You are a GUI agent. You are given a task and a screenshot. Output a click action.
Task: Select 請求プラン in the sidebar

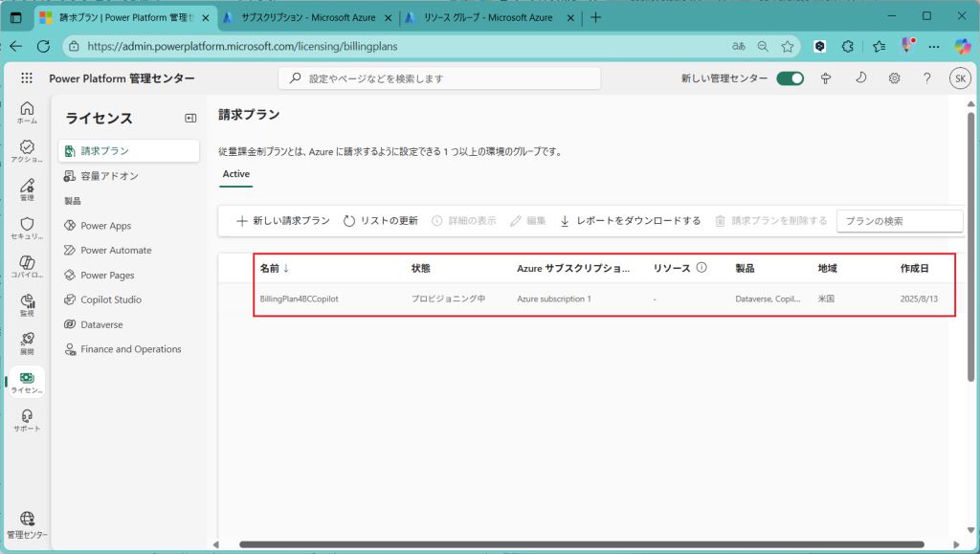click(129, 150)
